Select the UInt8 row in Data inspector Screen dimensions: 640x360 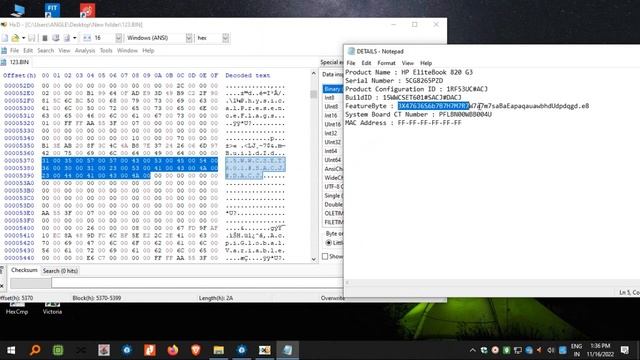333,107
